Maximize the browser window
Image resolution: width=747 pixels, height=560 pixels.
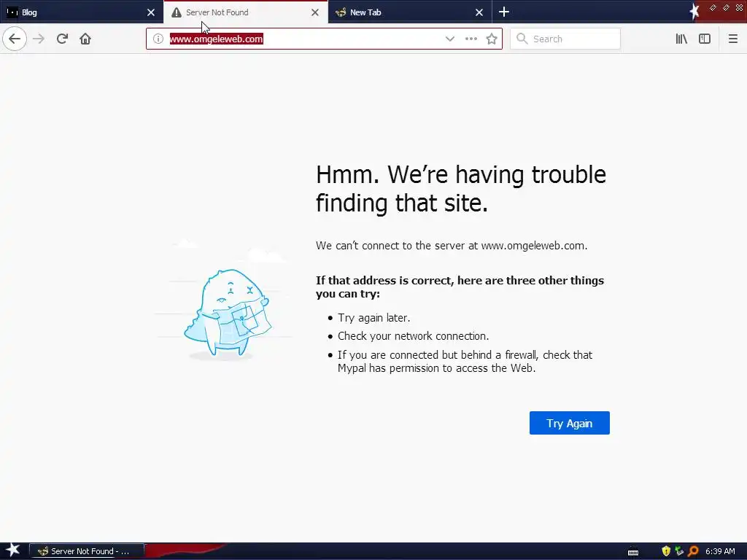(726, 7)
